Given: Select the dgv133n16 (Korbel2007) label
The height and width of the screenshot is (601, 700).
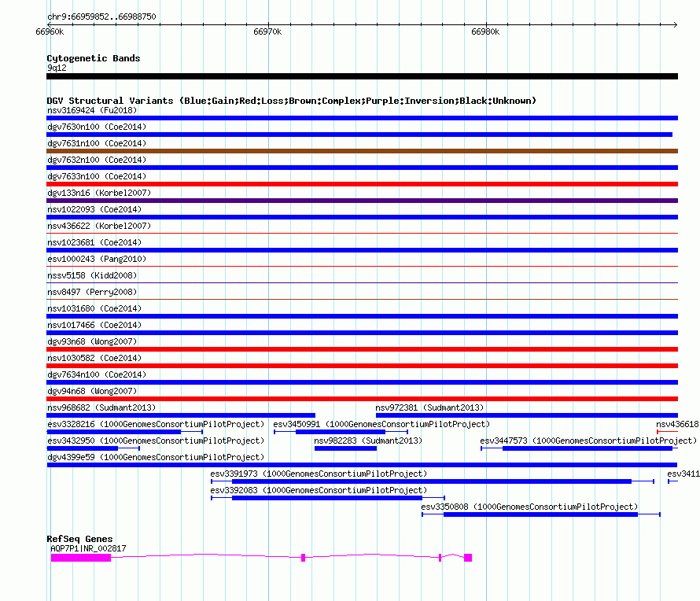Looking at the screenshot, I should coord(99,193).
